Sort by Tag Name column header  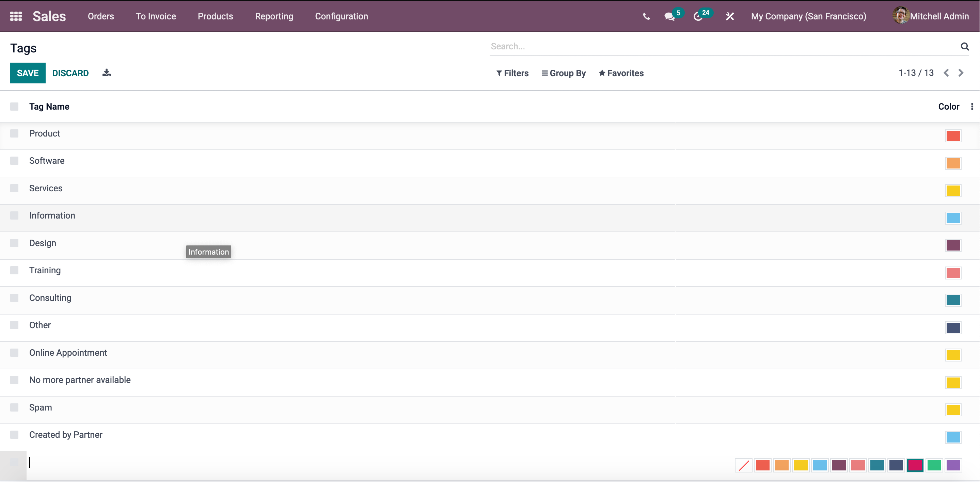49,107
